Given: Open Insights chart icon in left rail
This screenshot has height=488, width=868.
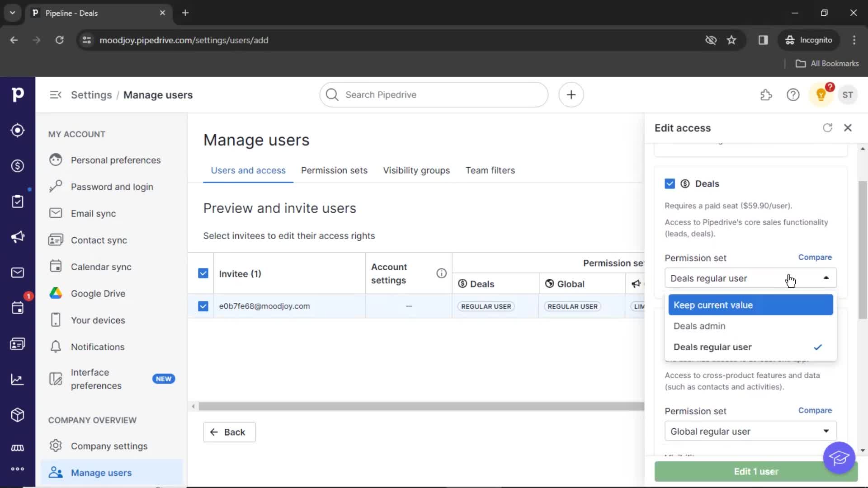Looking at the screenshot, I should point(17,380).
